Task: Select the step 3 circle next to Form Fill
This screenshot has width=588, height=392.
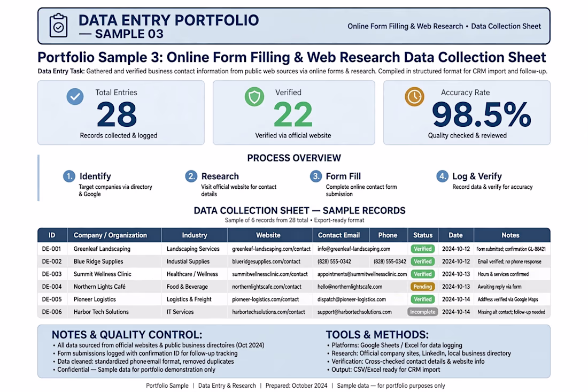Action: click(x=316, y=176)
